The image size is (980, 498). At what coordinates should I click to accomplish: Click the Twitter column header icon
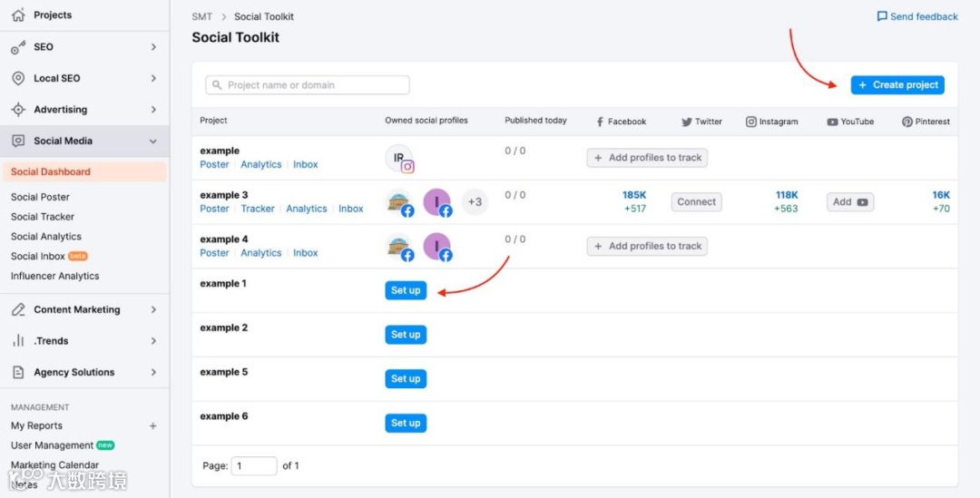[x=686, y=122]
